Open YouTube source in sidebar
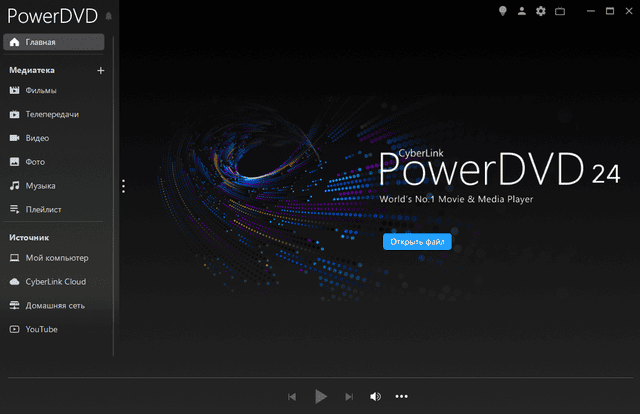The image size is (640, 414). [41, 329]
